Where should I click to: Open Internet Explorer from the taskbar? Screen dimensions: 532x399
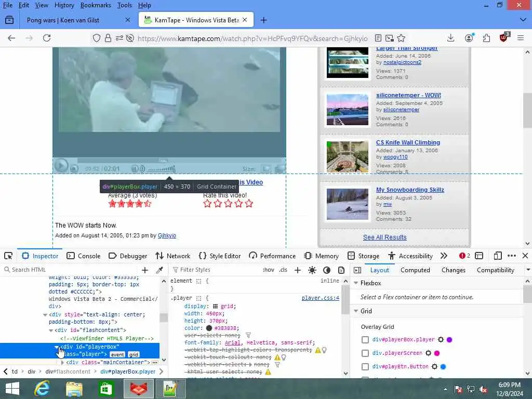pyautogui.click(x=42, y=389)
